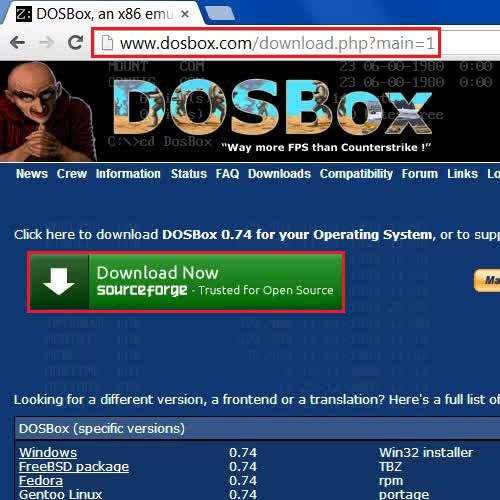Click the 'Win32 installer' text
Viewport: 500px width, 500px height.
pos(426,453)
